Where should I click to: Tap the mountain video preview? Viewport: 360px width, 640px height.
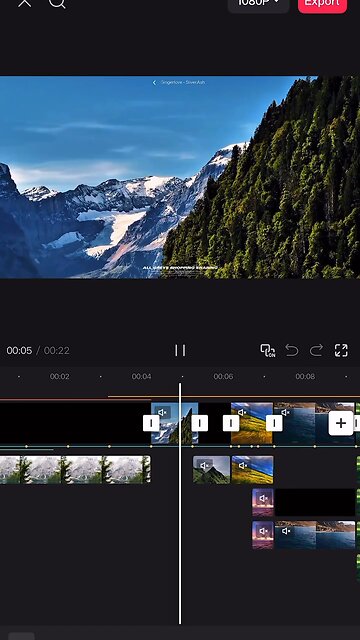click(180, 177)
